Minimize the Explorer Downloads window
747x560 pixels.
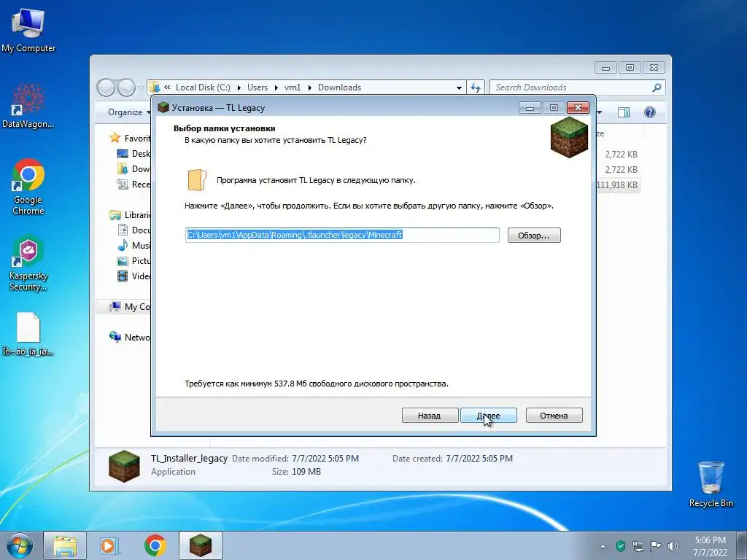(x=605, y=68)
